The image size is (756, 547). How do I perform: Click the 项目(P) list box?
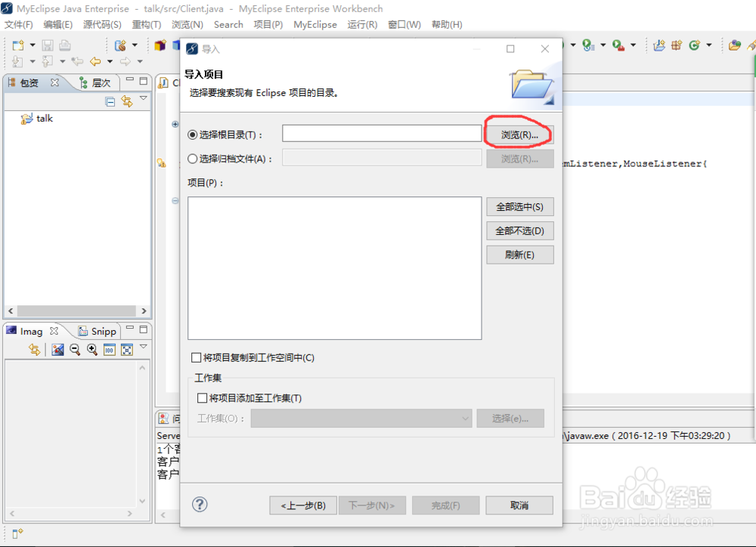tap(335, 268)
